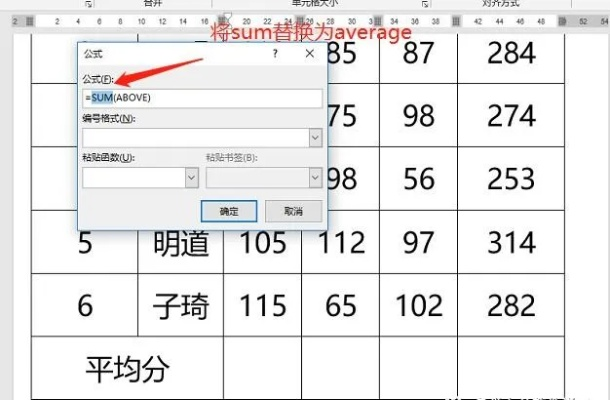Select the cell with total 284

tap(512, 52)
